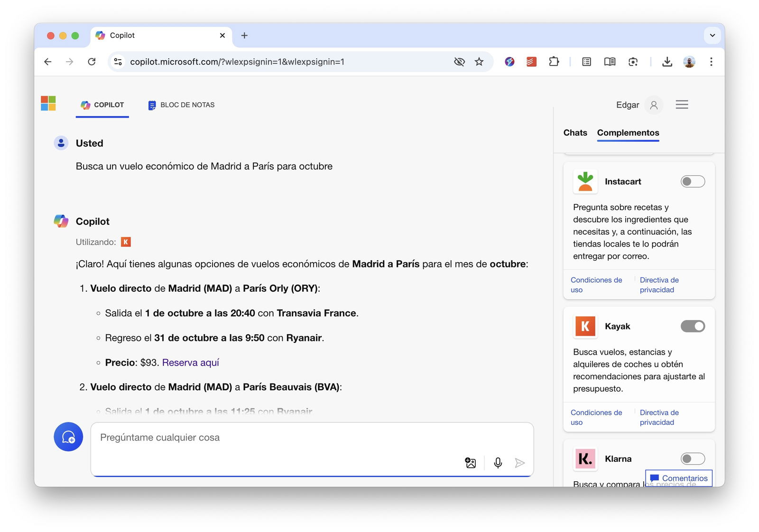Viewport: 759px width, 532px height.
Task: Add an image with the image icon
Action: pyautogui.click(x=470, y=463)
